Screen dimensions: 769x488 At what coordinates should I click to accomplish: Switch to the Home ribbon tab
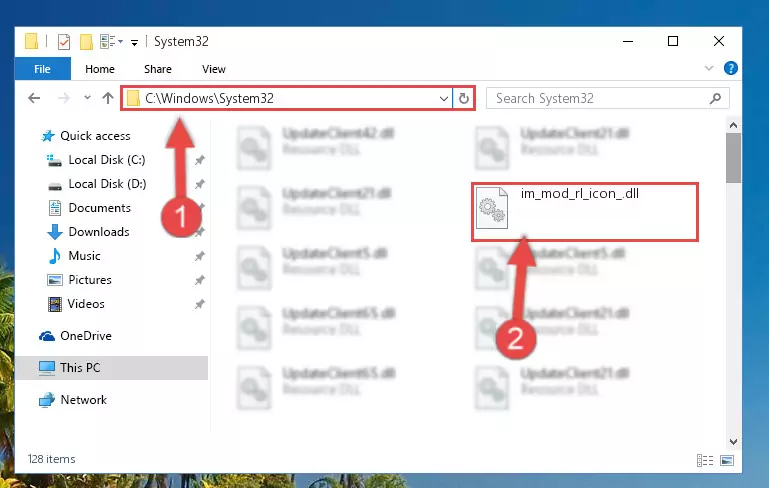(100, 69)
